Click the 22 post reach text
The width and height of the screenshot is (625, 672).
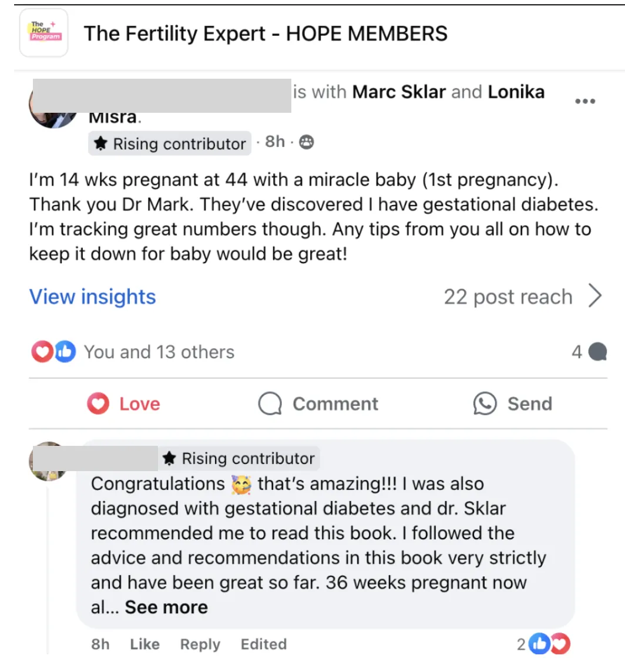(508, 297)
